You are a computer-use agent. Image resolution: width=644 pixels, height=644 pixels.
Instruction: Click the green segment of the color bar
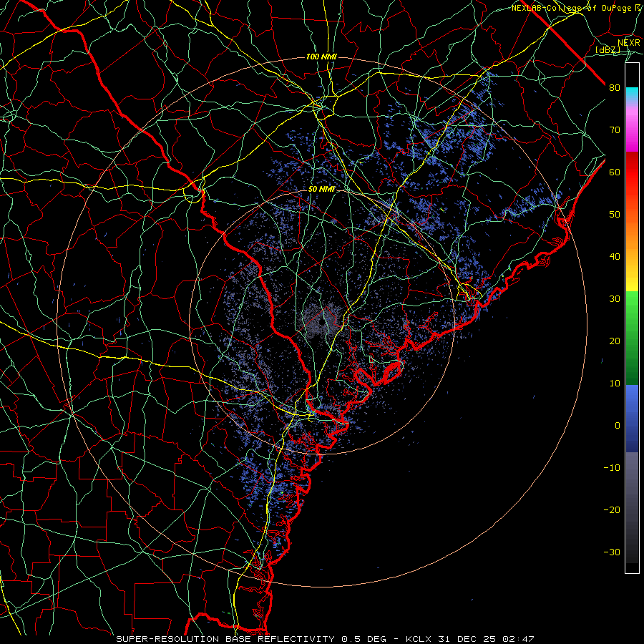pos(632,338)
